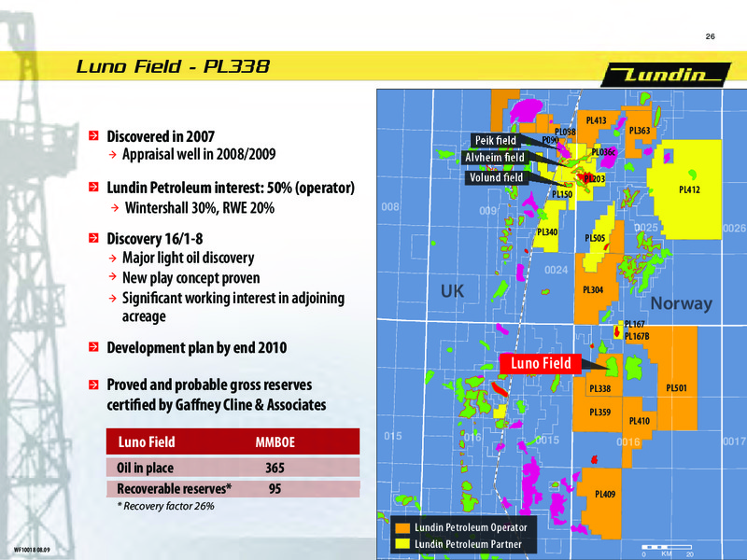Screen dimensions: 747x560
Task: Click the PL501 licence label on the map
Action: pyautogui.click(x=676, y=388)
